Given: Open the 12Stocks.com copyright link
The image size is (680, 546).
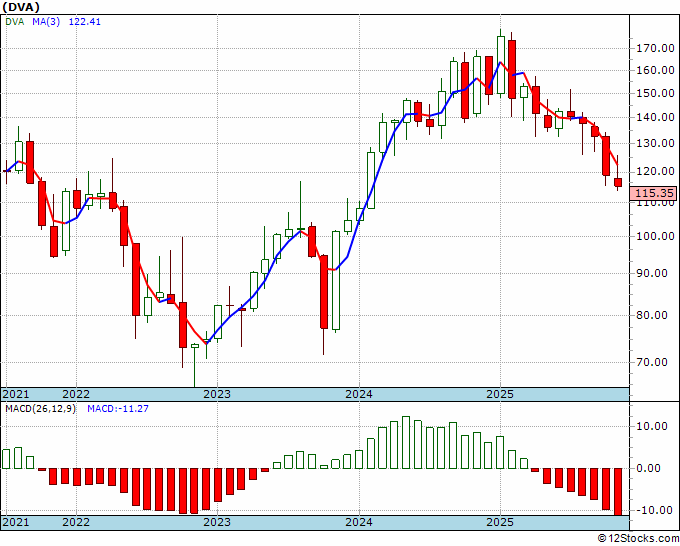Looking at the screenshot, I should tap(638, 539).
